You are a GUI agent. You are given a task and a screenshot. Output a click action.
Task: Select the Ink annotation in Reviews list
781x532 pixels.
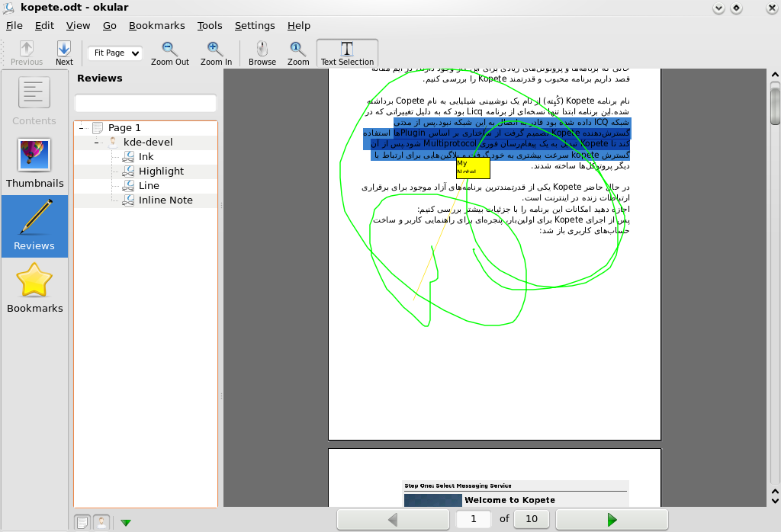146,157
